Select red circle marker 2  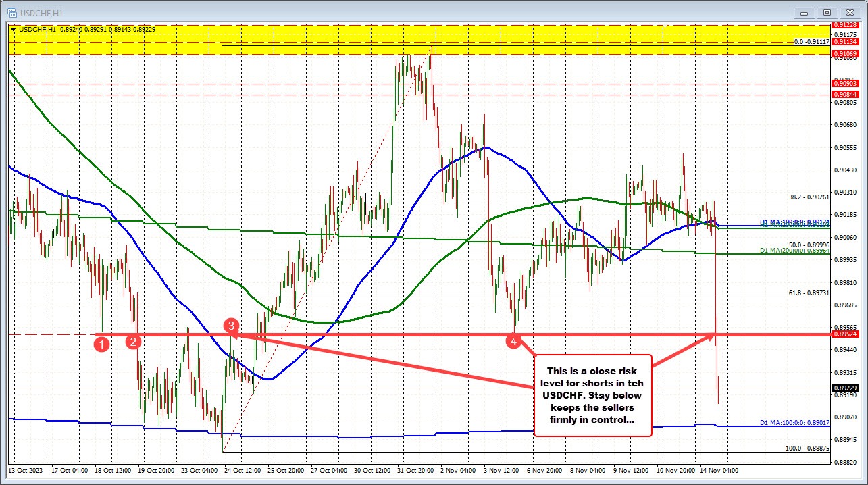pos(134,342)
